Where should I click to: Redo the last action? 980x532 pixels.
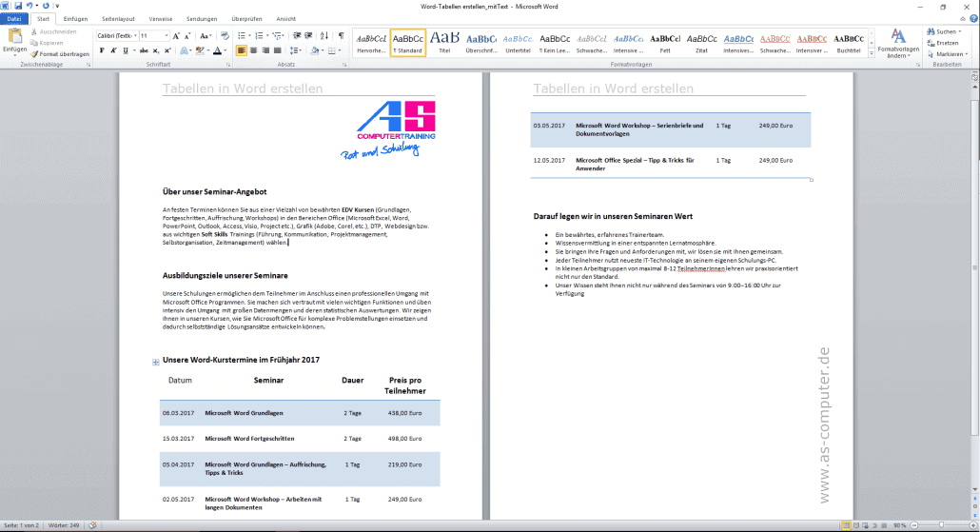click(x=46, y=6)
